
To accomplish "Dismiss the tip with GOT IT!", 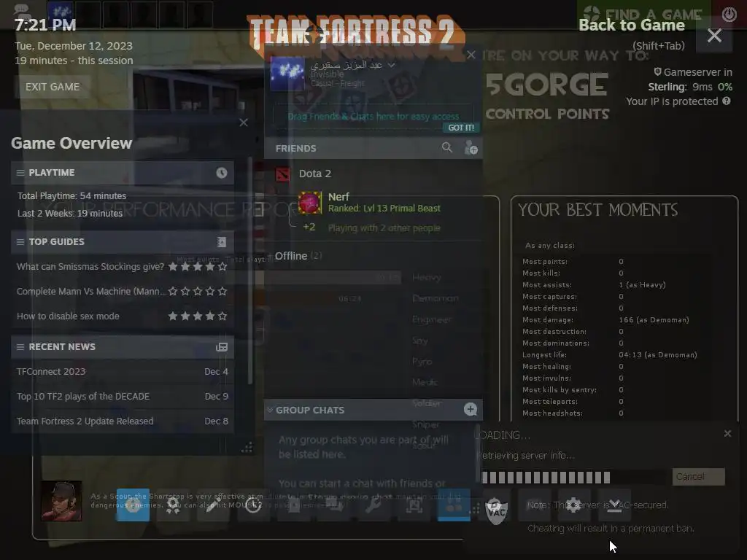I will click(461, 128).
